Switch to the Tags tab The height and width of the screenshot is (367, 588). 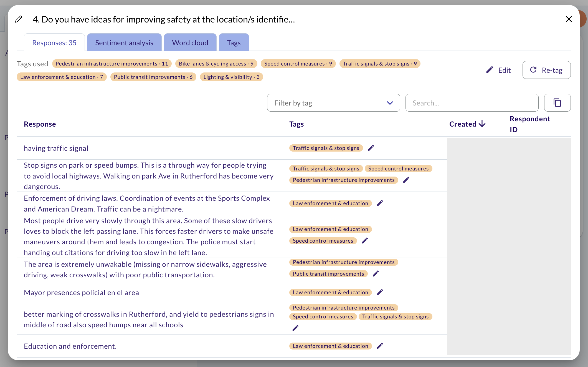click(234, 42)
